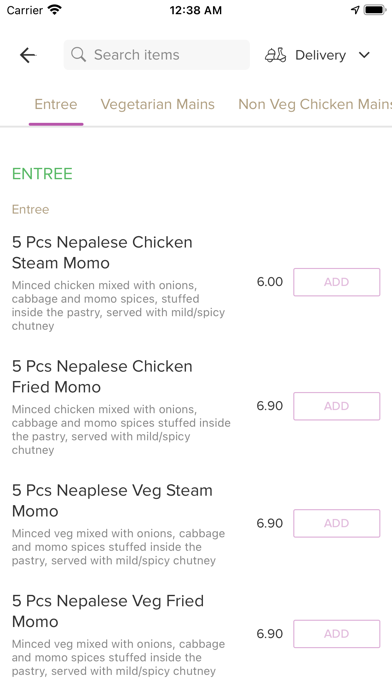
Task: Add Nepalese Chicken Steam Momo to the order
Action: point(337,282)
